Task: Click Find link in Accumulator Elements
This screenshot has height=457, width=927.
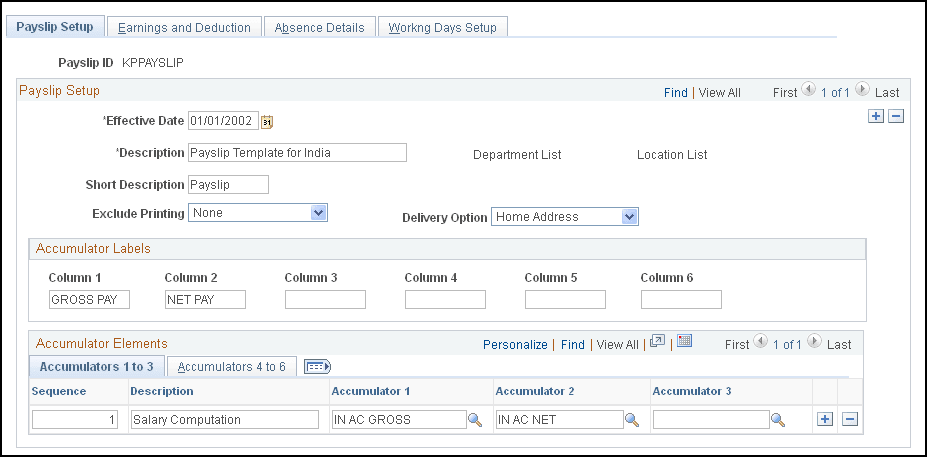Action: click(573, 345)
